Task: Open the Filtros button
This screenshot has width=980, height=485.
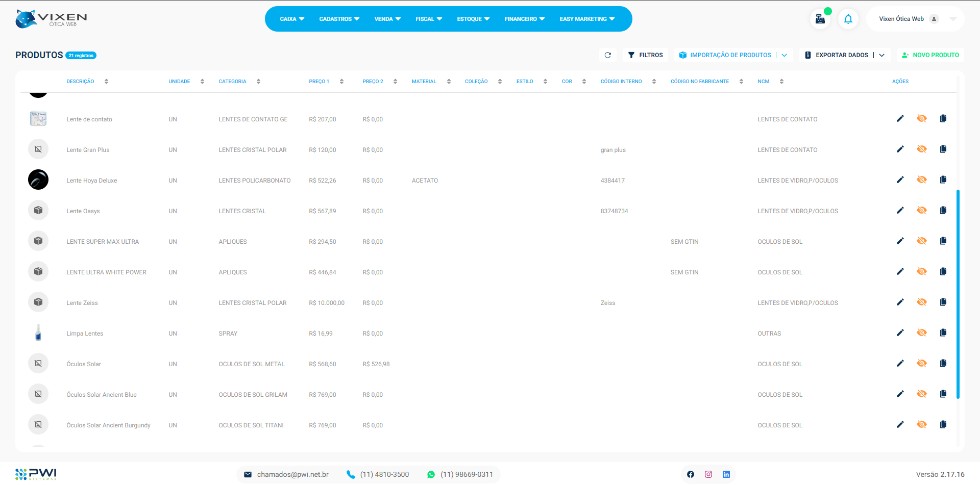Action: 645,55
